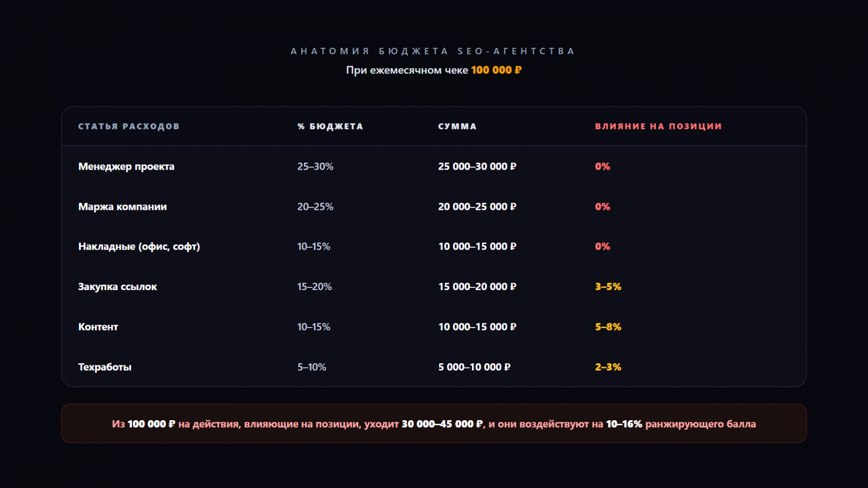Click the '15–20%' budget share value
This screenshot has width=868, height=488.
[x=315, y=287]
